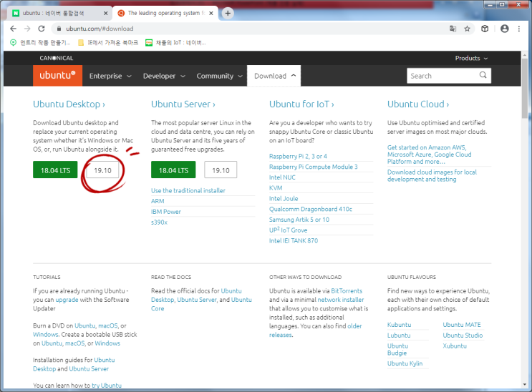Image resolution: width=532 pixels, height=392 pixels.
Task: Open Qualcomm Dragonboard 410c link
Action: (x=311, y=209)
